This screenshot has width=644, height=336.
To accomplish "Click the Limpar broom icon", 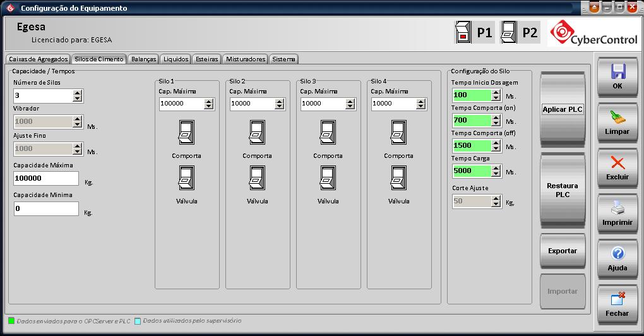I will (x=617, y=117).
